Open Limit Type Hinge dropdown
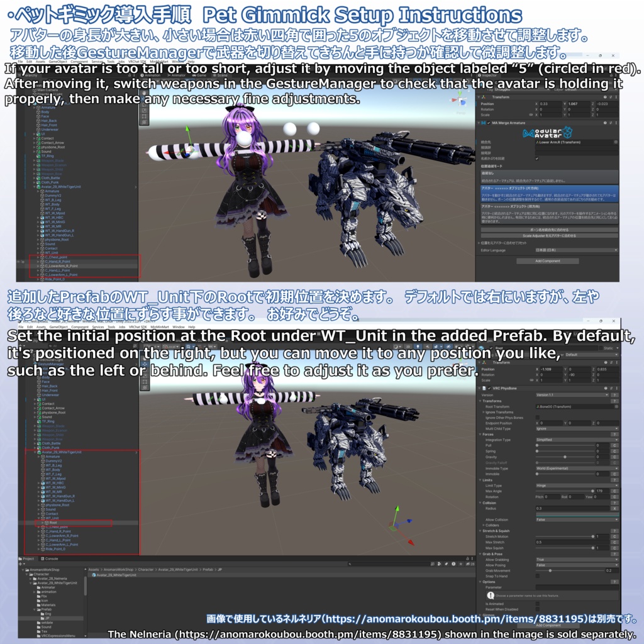 [x=577, y=486]
